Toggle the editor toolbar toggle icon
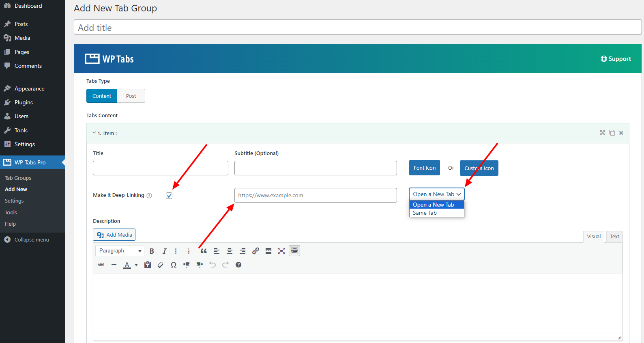 [x=294, y=251]
